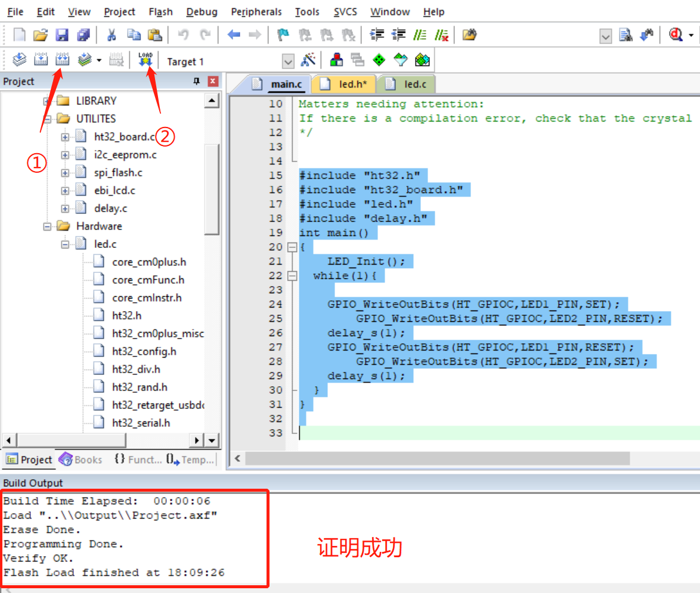This screenshot has height=593, width=700.
Task: Open Target 1 selection dropdown
Action: tap(289, 61)
